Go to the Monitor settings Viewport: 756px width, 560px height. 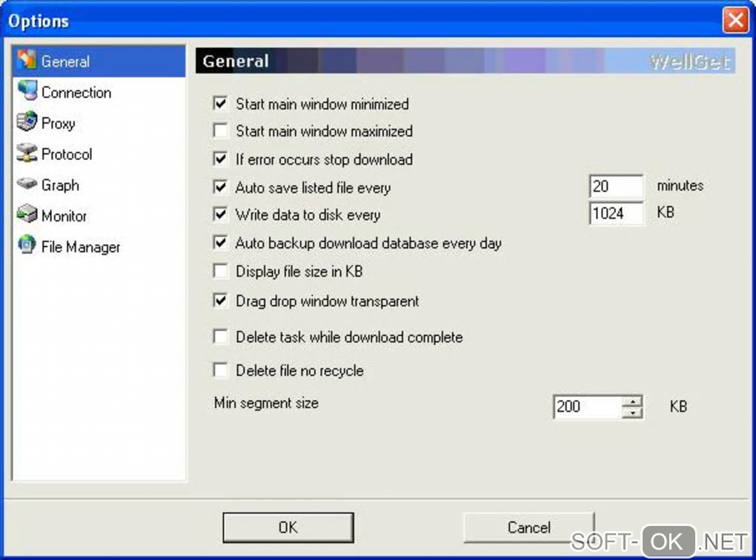click(64, 216)
